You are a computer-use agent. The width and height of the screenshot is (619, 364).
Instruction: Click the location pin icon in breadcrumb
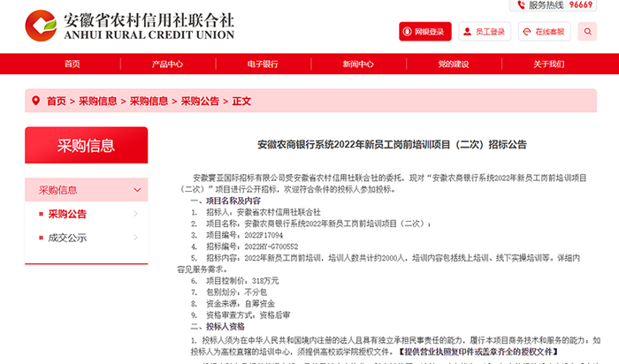click(x=36, y=101)
